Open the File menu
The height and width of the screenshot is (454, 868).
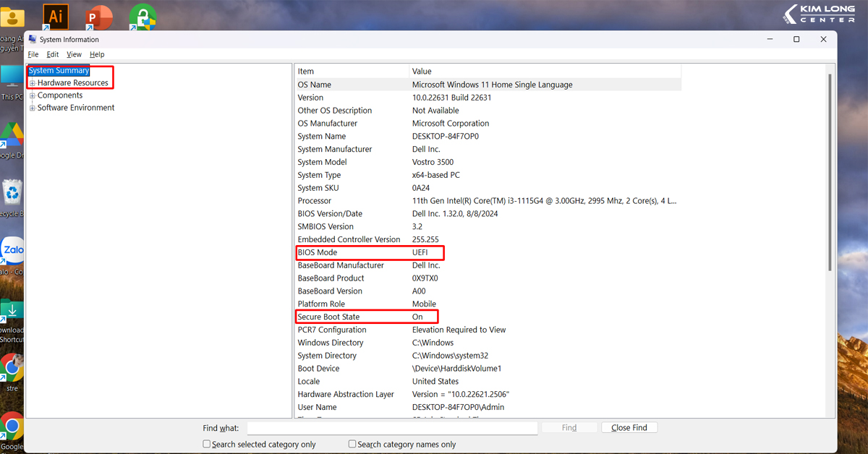33,54
